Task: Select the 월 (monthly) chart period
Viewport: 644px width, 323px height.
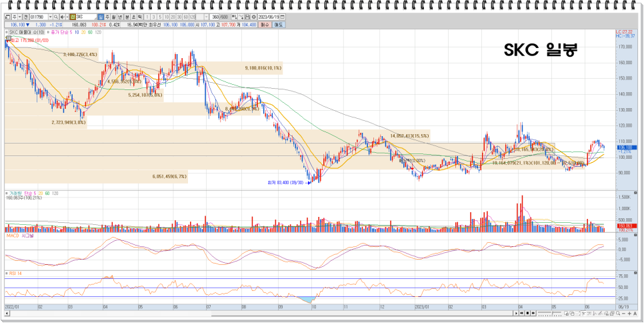Action: coord(114,17)
